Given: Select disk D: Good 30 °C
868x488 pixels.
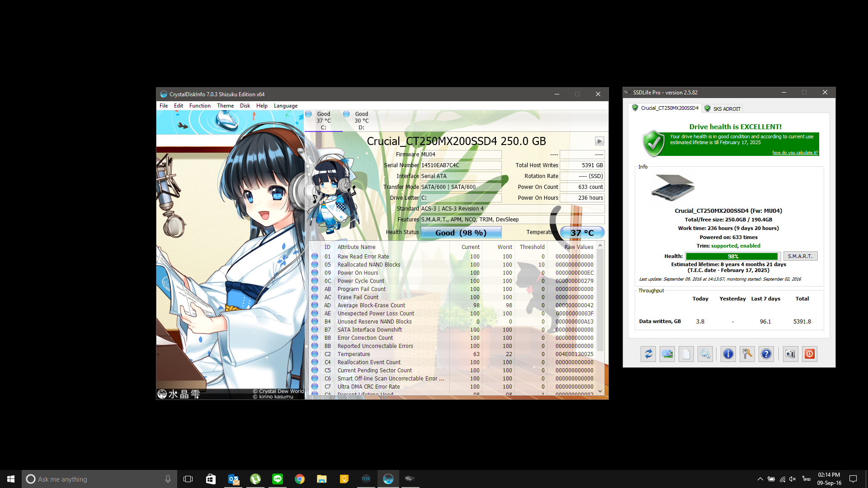Looking at the screenshot, I should 361,121.
